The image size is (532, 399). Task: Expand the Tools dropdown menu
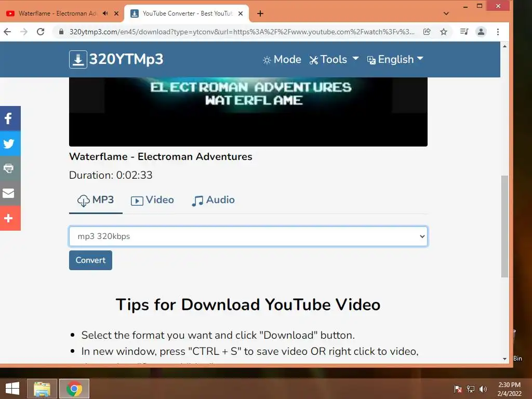pos(334,59)
